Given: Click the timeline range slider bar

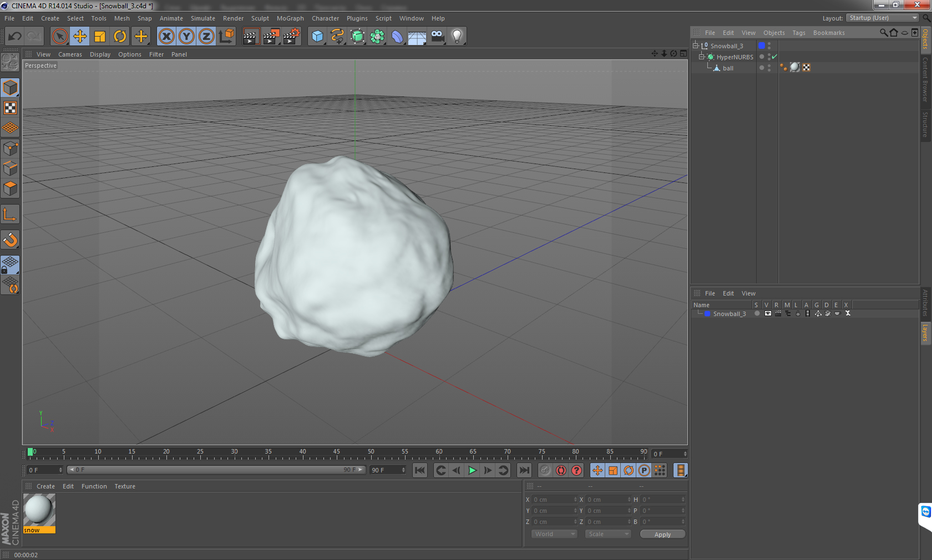Looking at the screenshot, I should [x=216, y=470].
